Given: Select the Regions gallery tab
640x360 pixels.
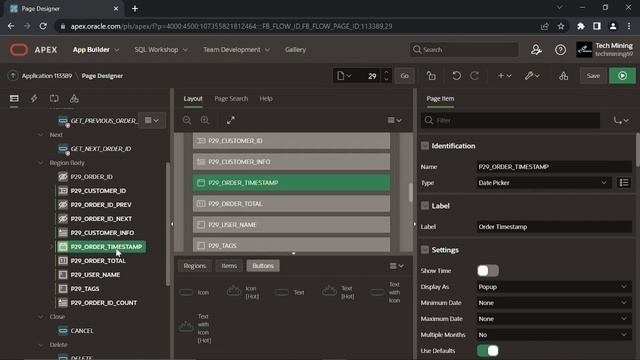Looking at the screenshot, I should pos(195,266).
